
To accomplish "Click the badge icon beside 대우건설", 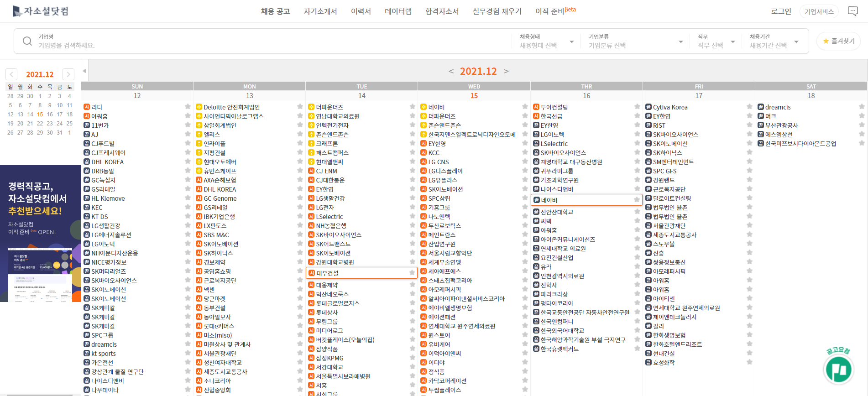I will click(x=312, y=273).
